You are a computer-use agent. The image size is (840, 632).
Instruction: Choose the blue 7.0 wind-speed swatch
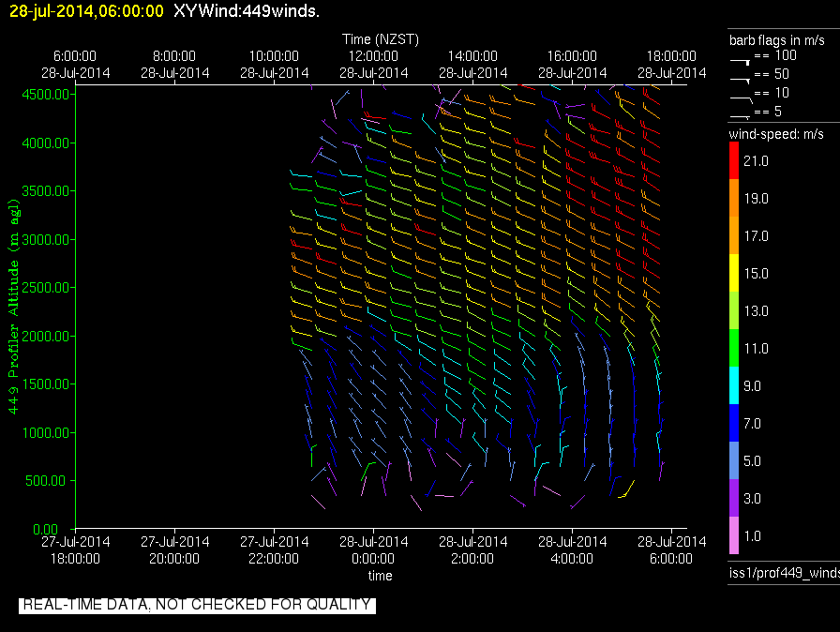pos(734,424)
